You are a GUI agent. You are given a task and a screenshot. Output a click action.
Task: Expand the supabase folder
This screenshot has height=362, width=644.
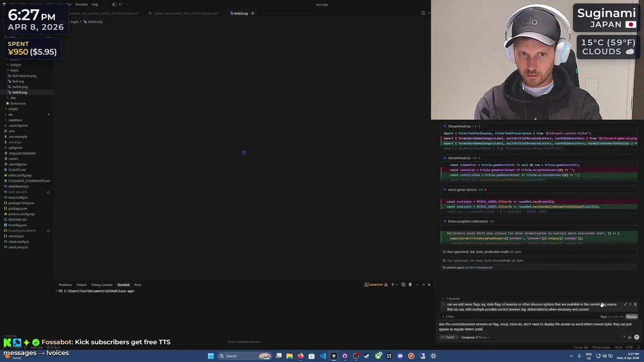pyautogui.click(x=15, y=120)
